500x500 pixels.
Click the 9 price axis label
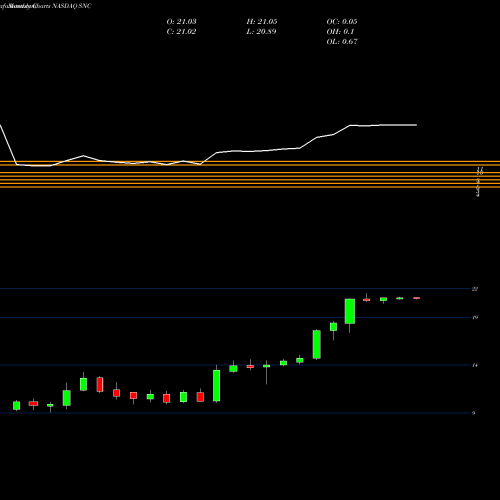(x=474, y=413)
